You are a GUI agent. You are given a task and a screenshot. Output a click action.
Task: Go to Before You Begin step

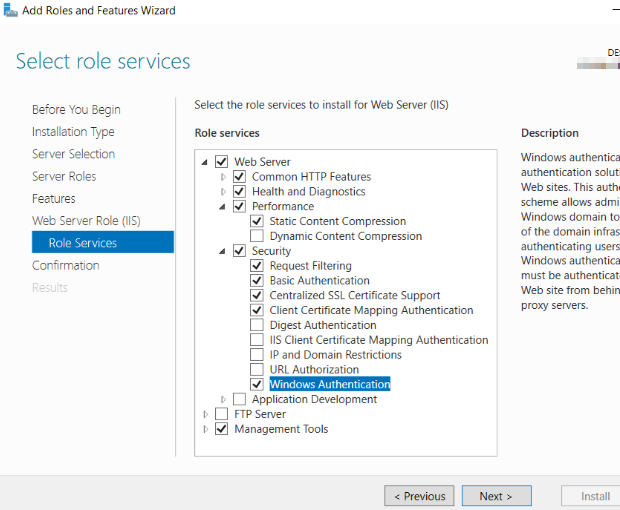coord(76,110)
